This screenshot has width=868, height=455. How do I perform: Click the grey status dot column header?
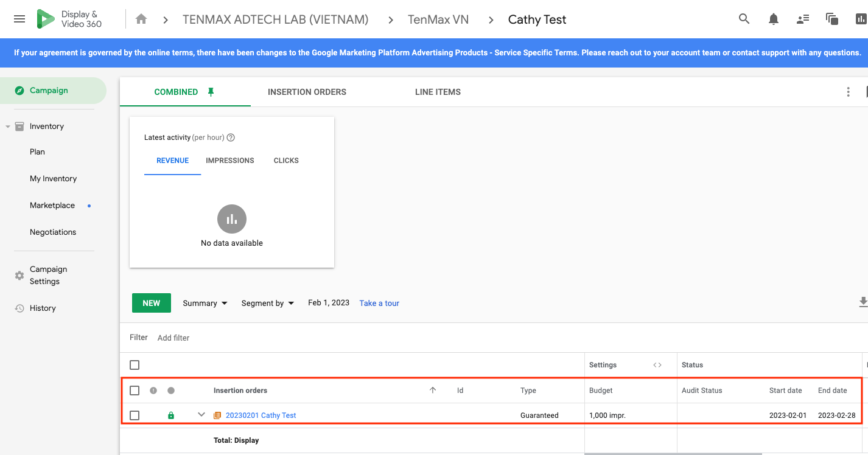click(171, 391)
